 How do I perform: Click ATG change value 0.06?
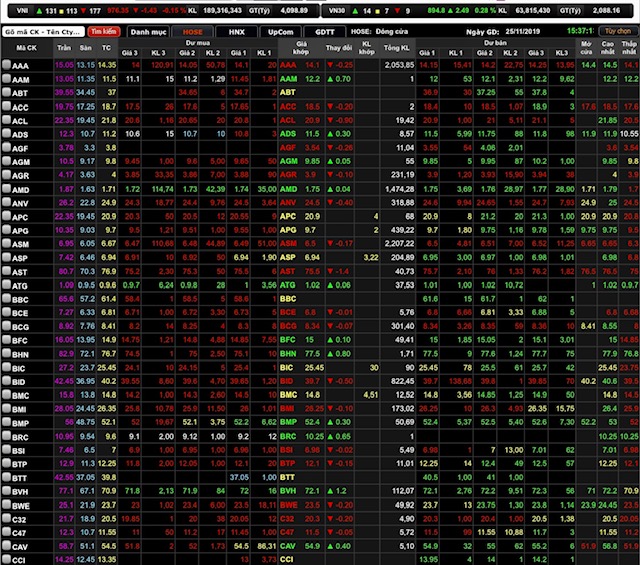(343, 285)
